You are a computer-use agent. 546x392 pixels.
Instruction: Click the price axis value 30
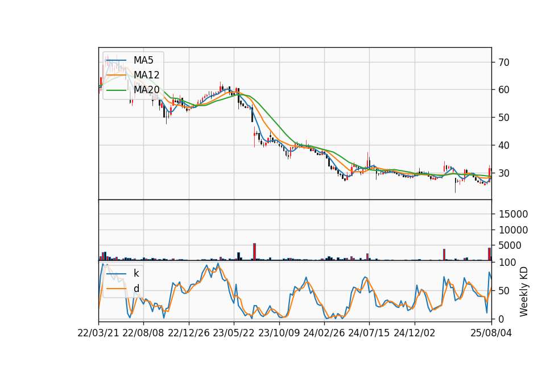coord(504,173)
